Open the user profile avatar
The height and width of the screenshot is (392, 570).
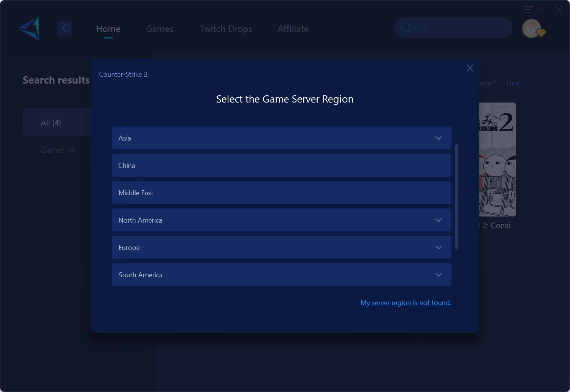[x=532, y=28]
